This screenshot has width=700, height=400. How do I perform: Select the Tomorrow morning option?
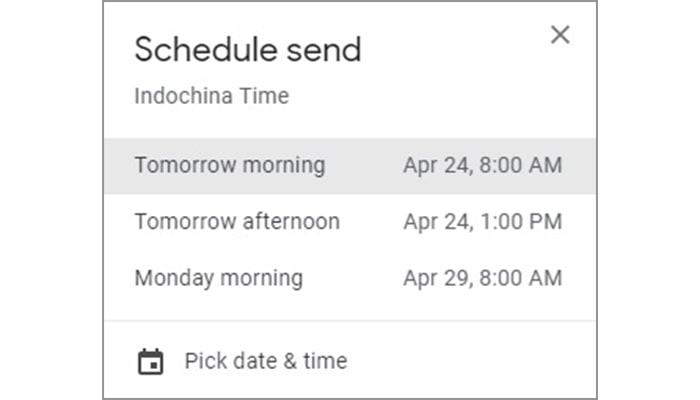coord(230,165)
